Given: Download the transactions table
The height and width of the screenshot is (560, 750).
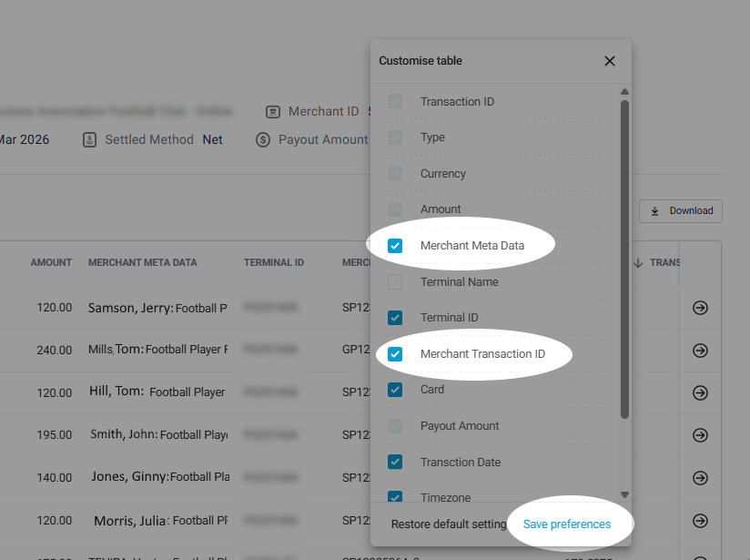Looking at the screenshot, I should pyautogui.click(x=681, y=211).
